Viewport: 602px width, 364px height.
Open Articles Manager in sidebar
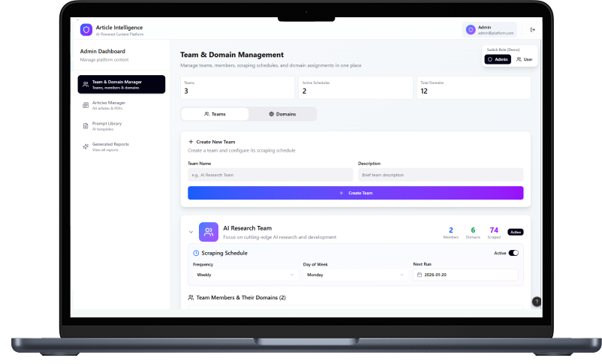pos(122,105)
